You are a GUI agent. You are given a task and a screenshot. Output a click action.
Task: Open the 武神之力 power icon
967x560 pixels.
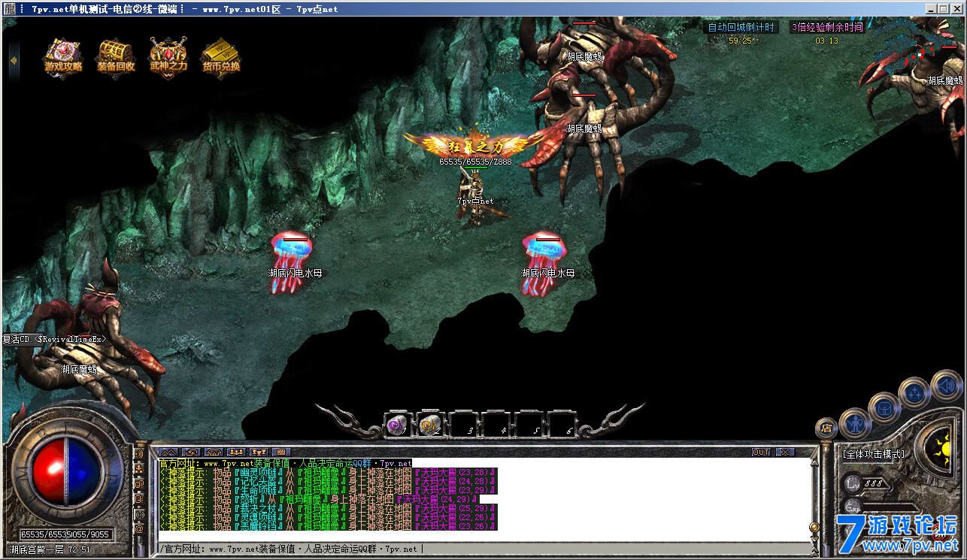click(x=168, y=56)
